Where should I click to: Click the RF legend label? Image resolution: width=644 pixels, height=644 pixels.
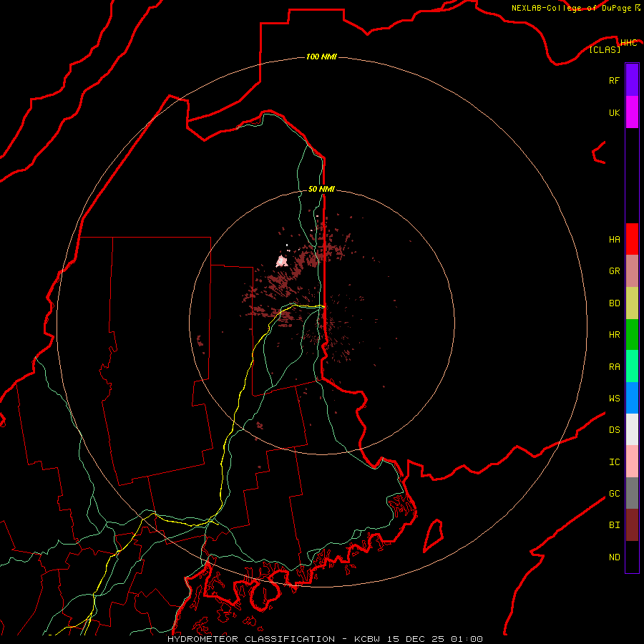614,81
